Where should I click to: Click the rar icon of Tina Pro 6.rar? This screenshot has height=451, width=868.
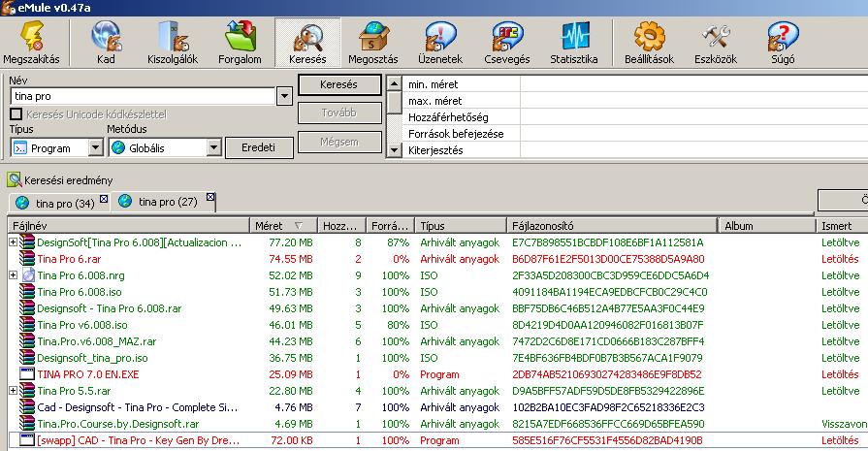pos(27,258)
